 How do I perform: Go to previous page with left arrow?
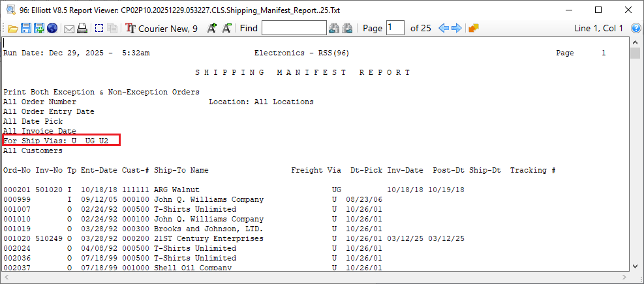[444, 28]
